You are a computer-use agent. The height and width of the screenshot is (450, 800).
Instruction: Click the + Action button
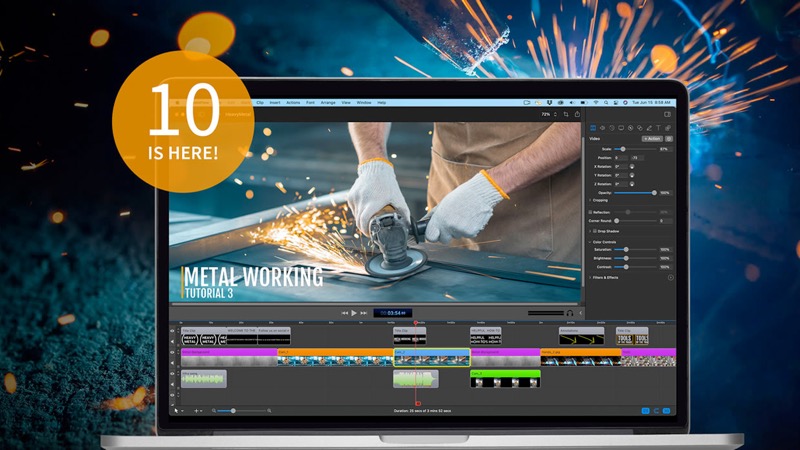(x=652, y=138)
